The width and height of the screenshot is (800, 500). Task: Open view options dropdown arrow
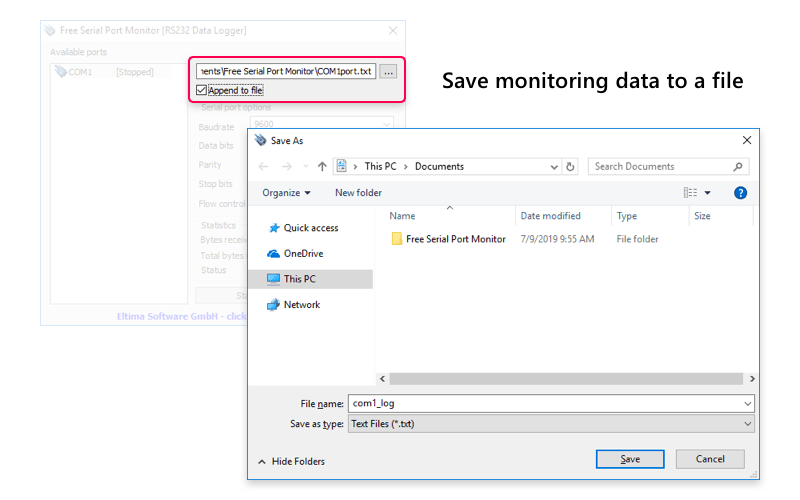coord(708,193)
